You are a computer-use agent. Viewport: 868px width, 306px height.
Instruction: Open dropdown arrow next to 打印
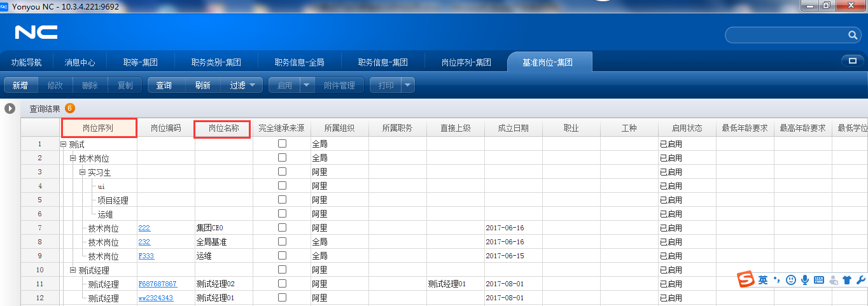point(407,85)
